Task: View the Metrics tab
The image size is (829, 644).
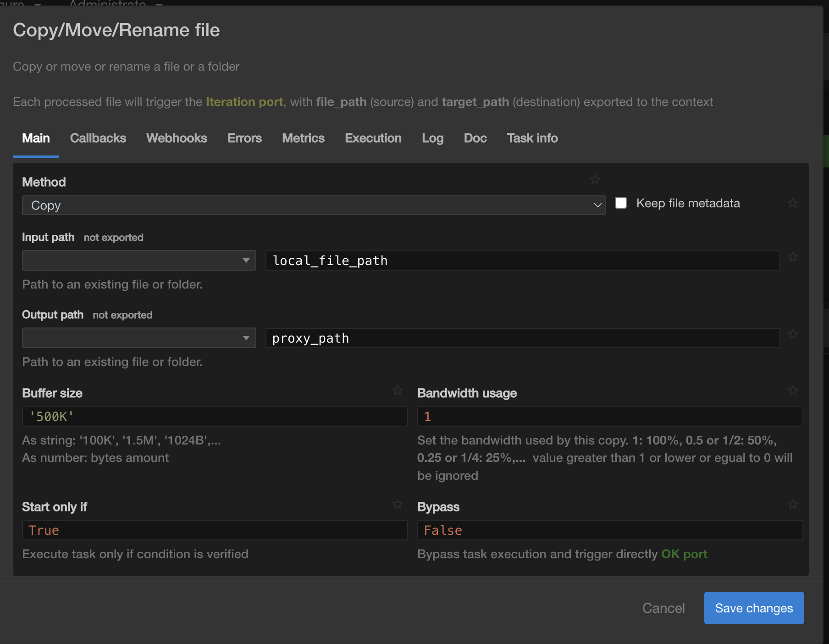Action: pos(303,138)
